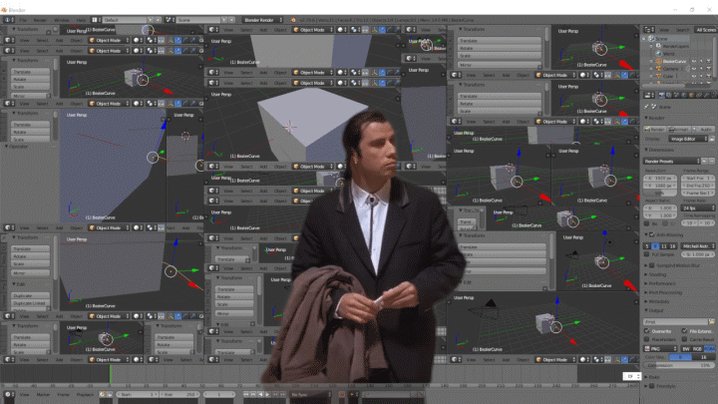Image resolution: width=718 pixels, height=404 pixels.
Task: Browse scenes icon beside Scene field
Action: (x=170, y=20)
